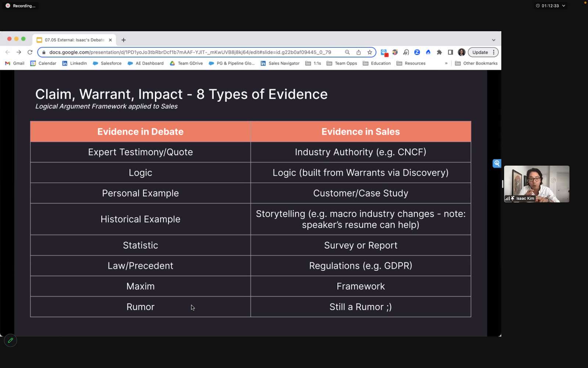Open the Chrome side panel
This screenshot has width=588, height=368.
450,52
